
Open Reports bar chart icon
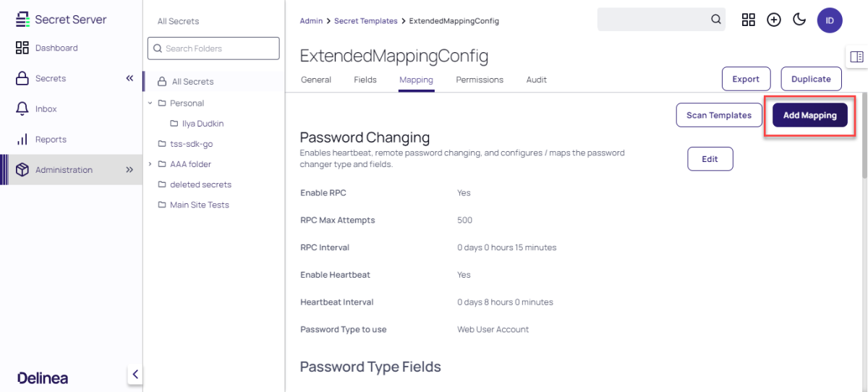[x=22, y=139]
